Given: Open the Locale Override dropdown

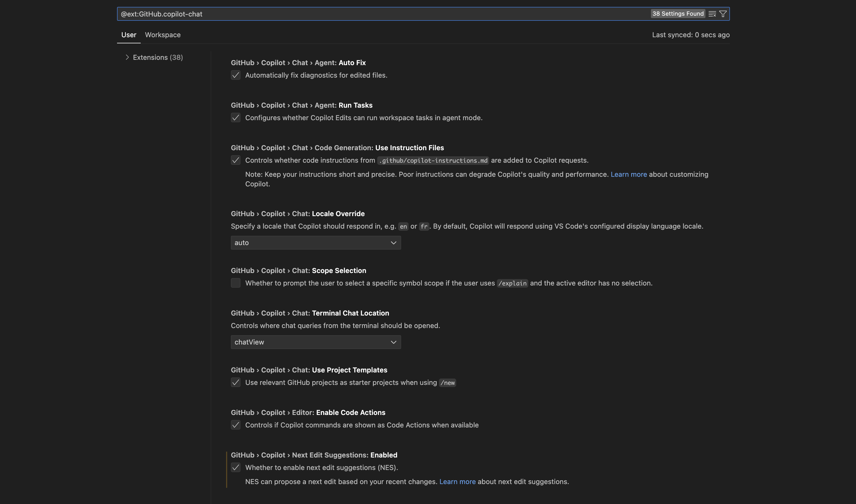Looking at the screenshot, I should 315,242.
